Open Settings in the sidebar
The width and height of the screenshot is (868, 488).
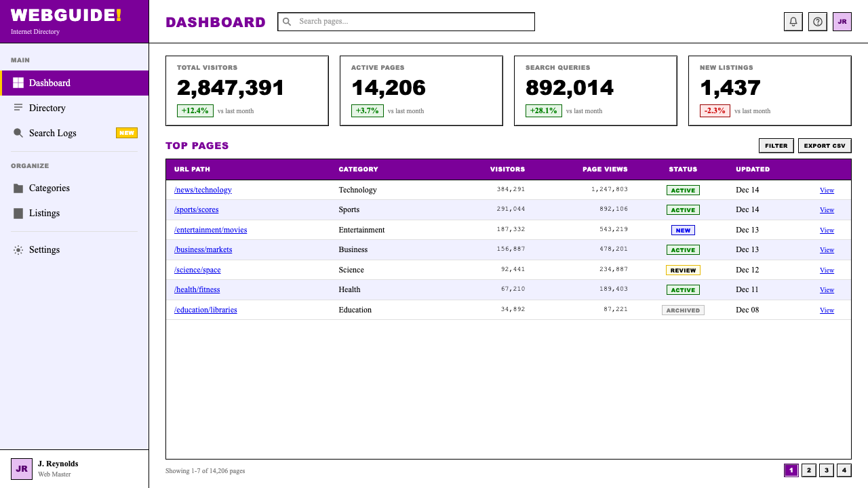[x=74, y=249]
